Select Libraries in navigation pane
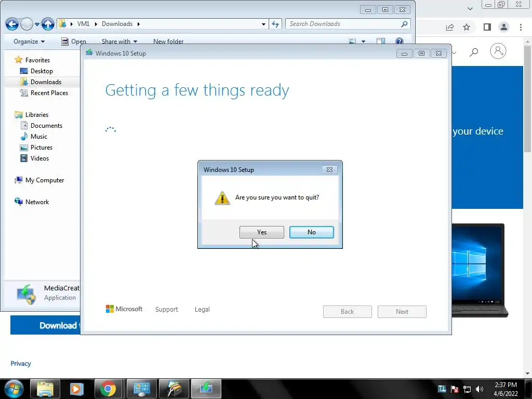Viewport: 532px width, 399px height. tap(37, 115)
